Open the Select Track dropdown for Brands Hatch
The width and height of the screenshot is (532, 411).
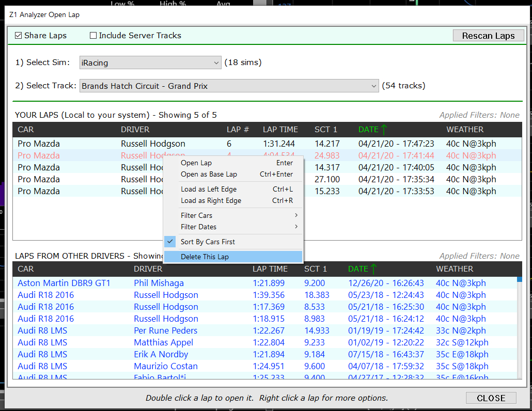tap(229, 86)
